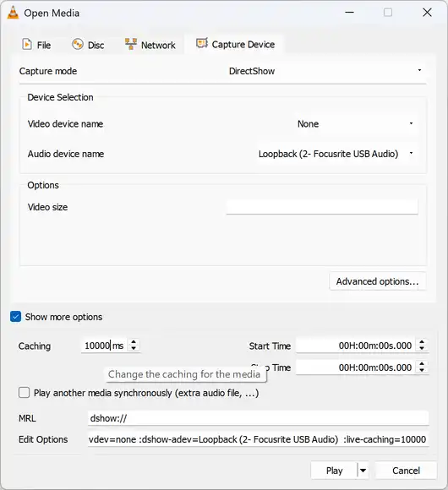448x490 pixels.
Task: Increase Stop Time with up arrow
Action: coord(422,364)
